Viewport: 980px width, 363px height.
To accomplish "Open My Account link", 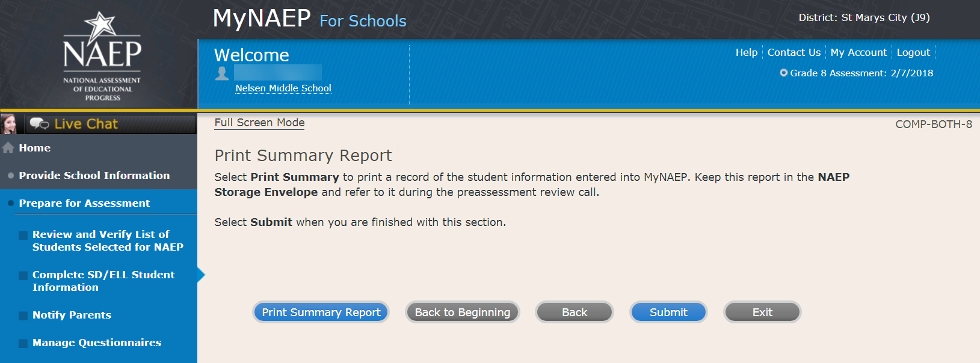I will coord(858,52).
